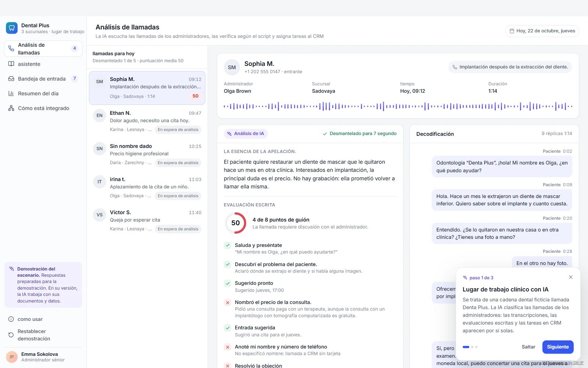Open Emma Sokolova user profile menu
Viewport: 588px width, 368px height.
(x=43, y=357)
